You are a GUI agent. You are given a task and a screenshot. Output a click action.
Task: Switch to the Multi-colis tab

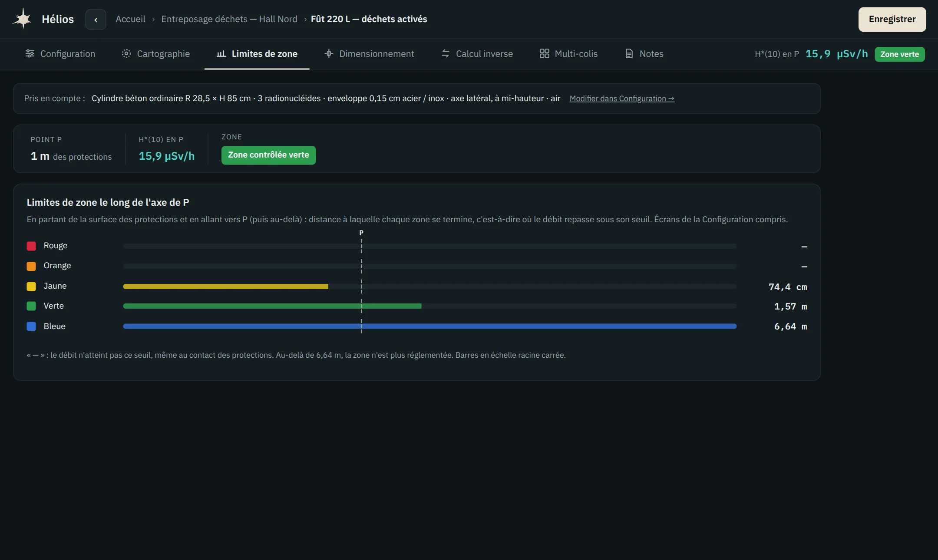pyautogui.click(x=568, y=54)
